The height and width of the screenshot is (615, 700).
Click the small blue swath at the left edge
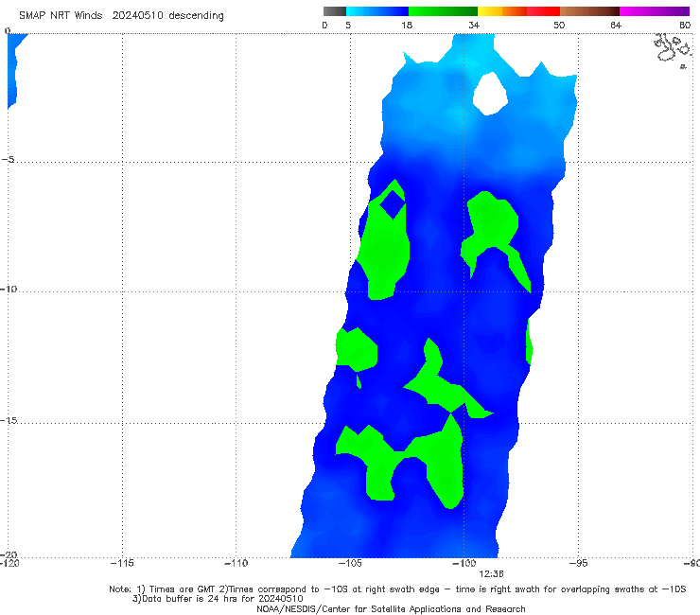12,69
